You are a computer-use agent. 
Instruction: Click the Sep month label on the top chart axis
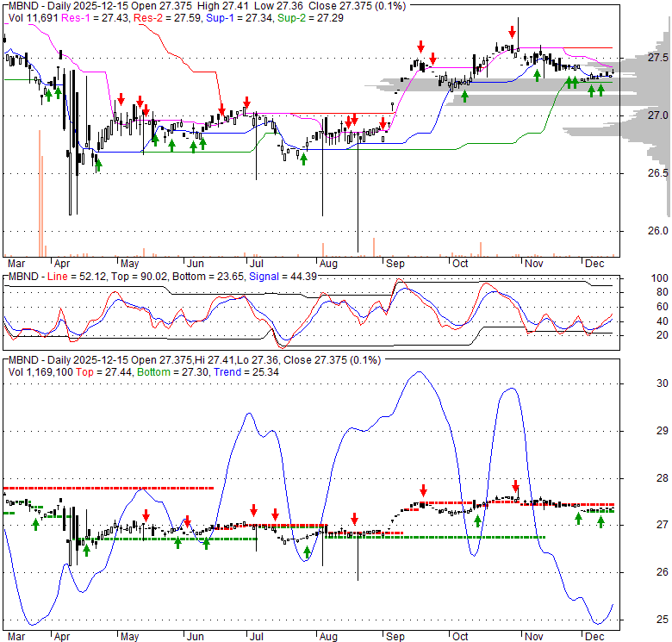pos(395,262)
